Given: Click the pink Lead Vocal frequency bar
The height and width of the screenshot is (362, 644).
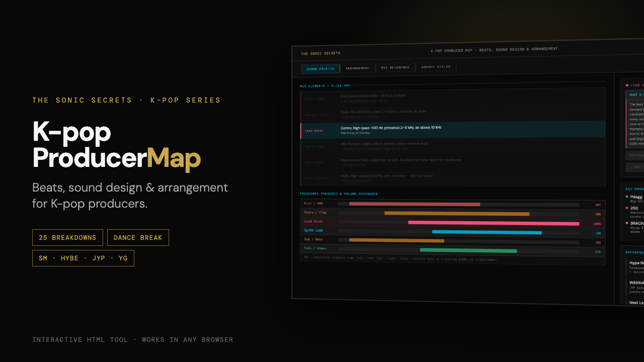Looking at the screenshot, I should [494, 223].
